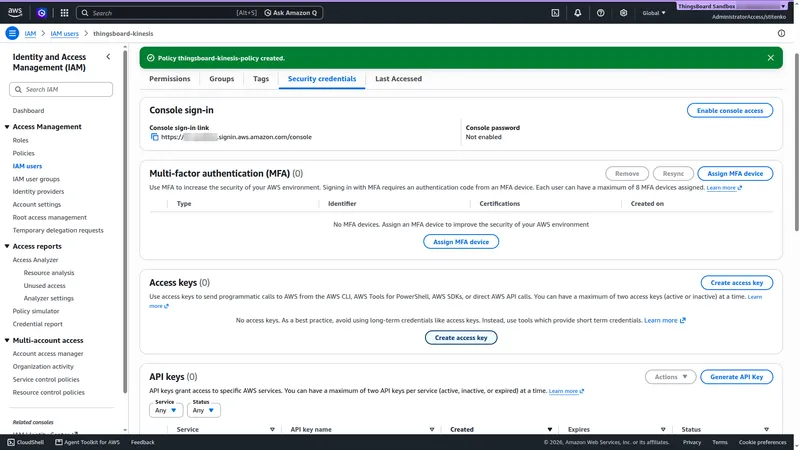The width and height of the screenshot is (800, 450).
Task: Launch CloudShell from the top bar icon
Action: [x=555, y=13]
